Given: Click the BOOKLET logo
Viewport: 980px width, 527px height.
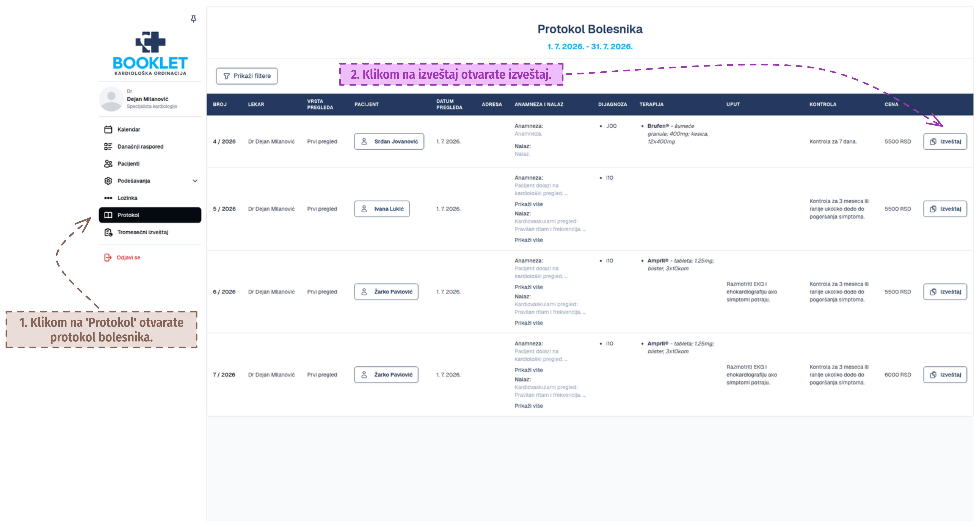Looking at the screenshot, I should 150,53.
